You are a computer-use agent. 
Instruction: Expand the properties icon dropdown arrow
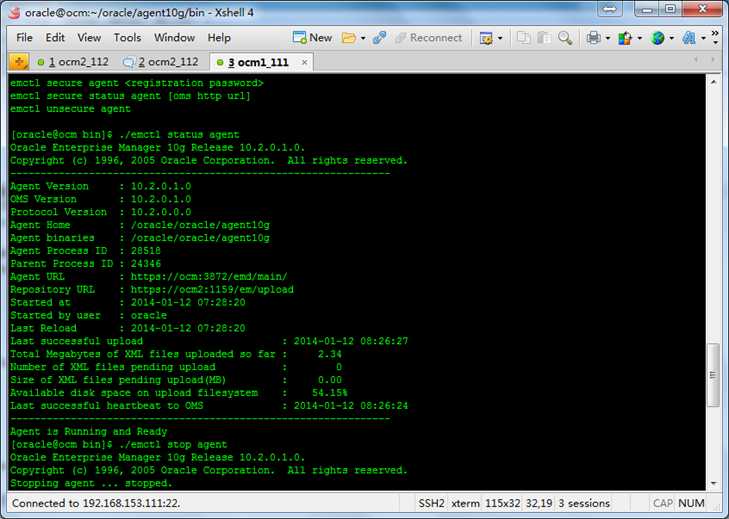pyautogui.click(x=500, y=38)
